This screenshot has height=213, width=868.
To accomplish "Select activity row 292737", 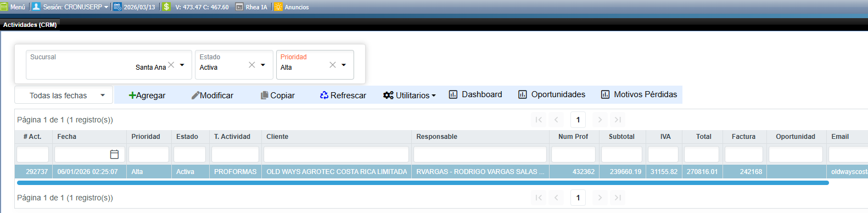I will [x=441, y=172].
